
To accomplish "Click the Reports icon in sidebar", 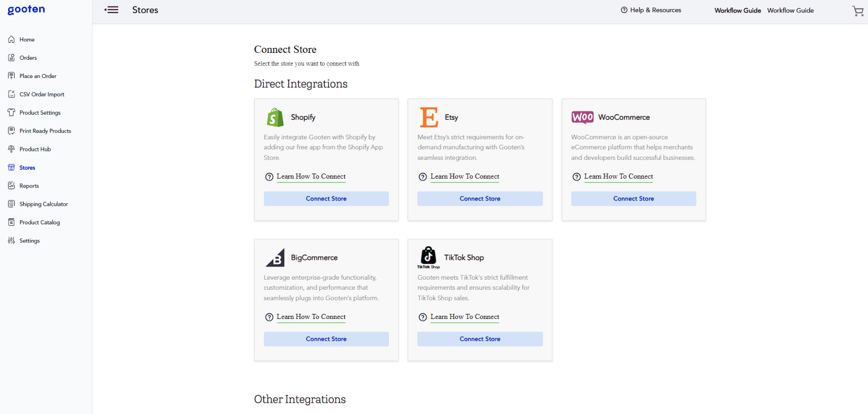I will point(12,186).
